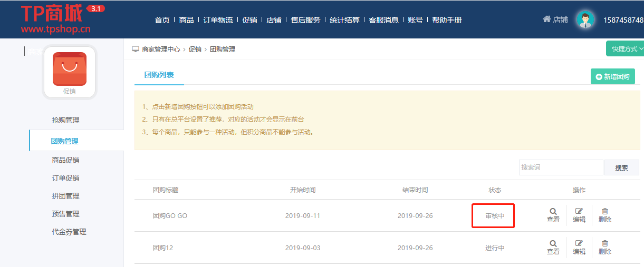Click the red shopping bag 促销 icon
Viewport: 644px width, 267px height.
pyautogui.click(x=69, y=69)
